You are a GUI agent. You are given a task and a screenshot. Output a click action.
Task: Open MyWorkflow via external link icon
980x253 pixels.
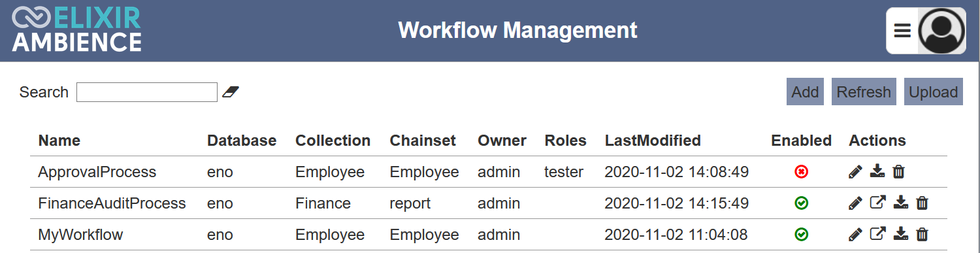tap(878, 234)
